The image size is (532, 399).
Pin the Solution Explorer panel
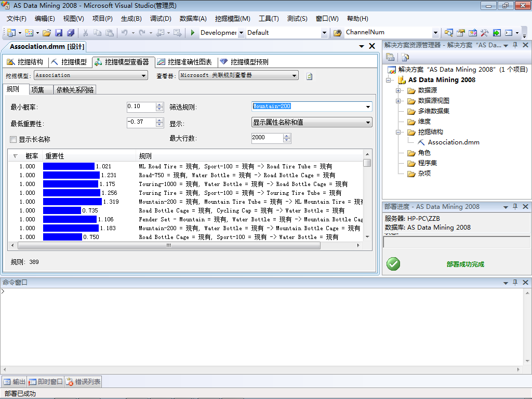[515, 45]
